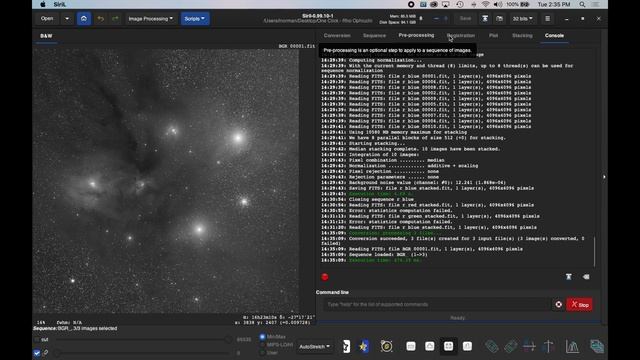Click the snapshot icon near Save

tap(499, 19)
